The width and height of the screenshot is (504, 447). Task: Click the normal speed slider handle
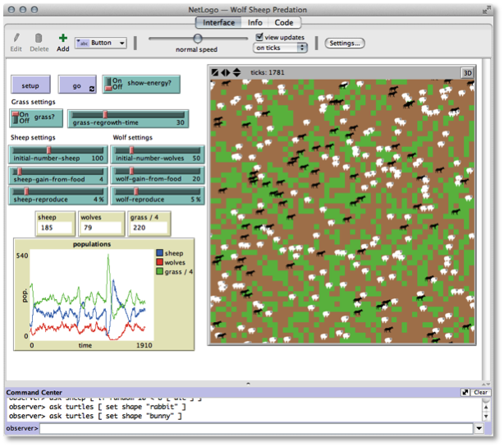(x=198, y=39)
